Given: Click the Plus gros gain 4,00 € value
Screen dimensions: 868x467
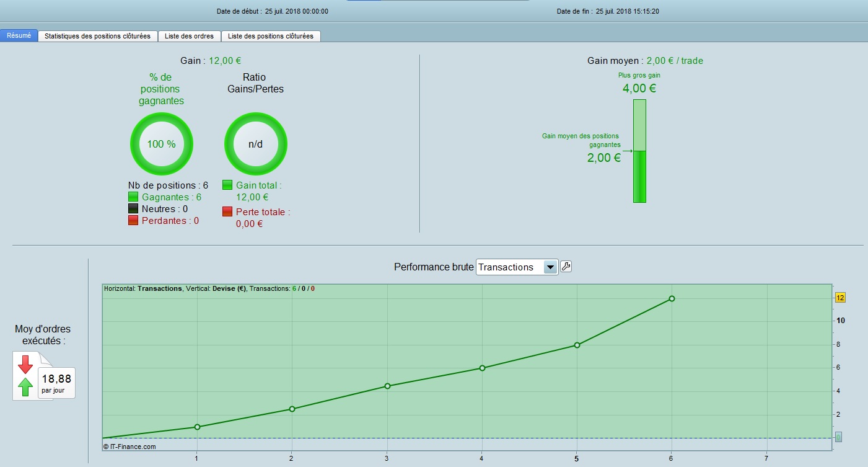Looking at the screenshot, I should (x=639, y=88).
